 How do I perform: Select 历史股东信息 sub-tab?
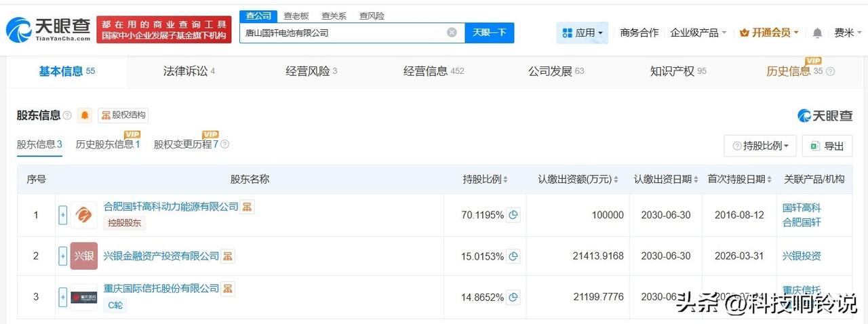tap(108, 144)
